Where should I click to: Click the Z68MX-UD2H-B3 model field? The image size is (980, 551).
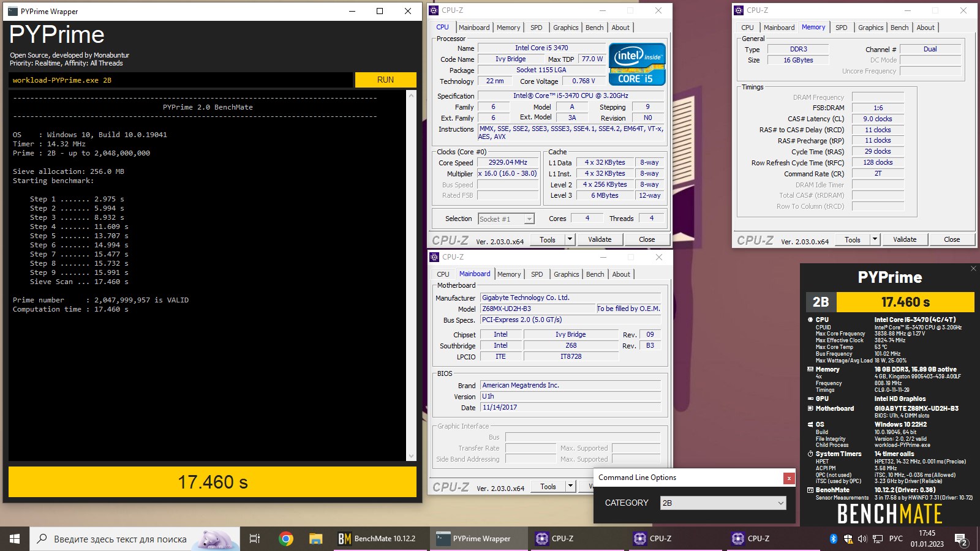coord(538,309)
